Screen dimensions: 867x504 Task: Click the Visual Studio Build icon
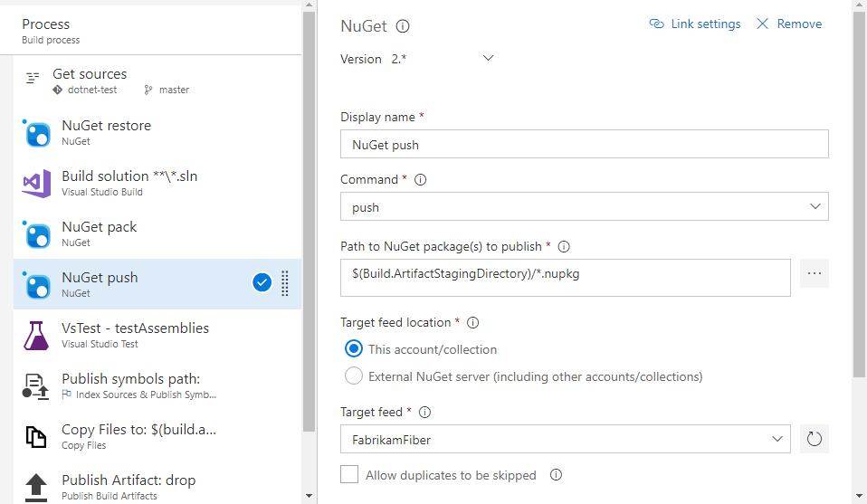(36, 184)
